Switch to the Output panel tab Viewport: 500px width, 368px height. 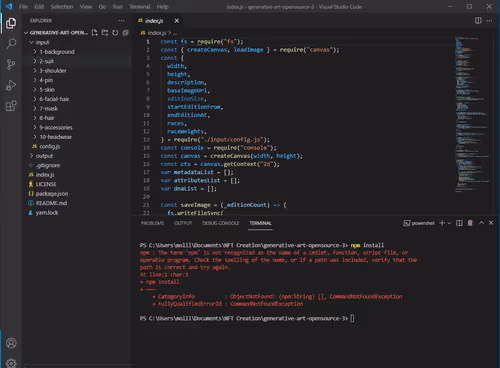pyautogui.click(x=183, y=223)
